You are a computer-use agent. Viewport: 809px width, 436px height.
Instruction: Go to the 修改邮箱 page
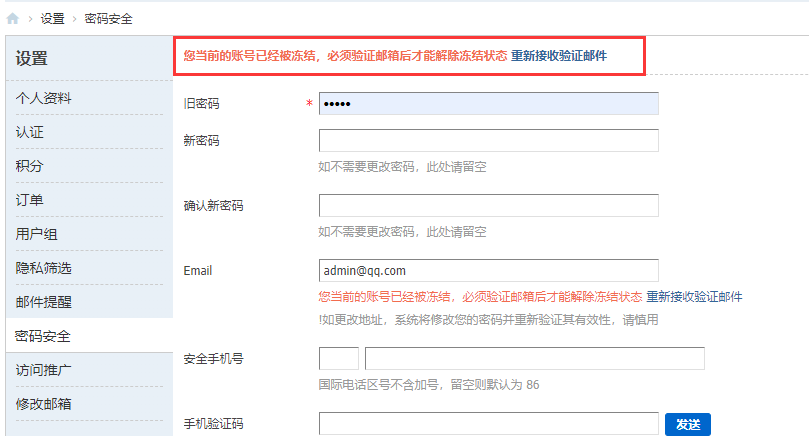[x=43, y=404]
